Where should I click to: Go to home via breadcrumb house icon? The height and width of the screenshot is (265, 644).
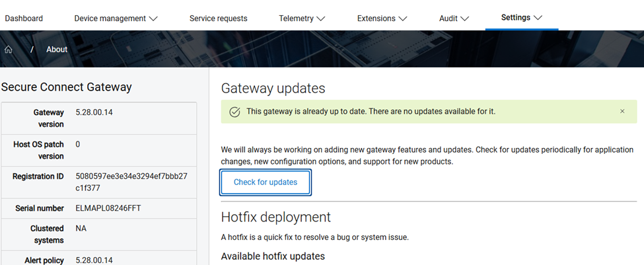point(8,50)
